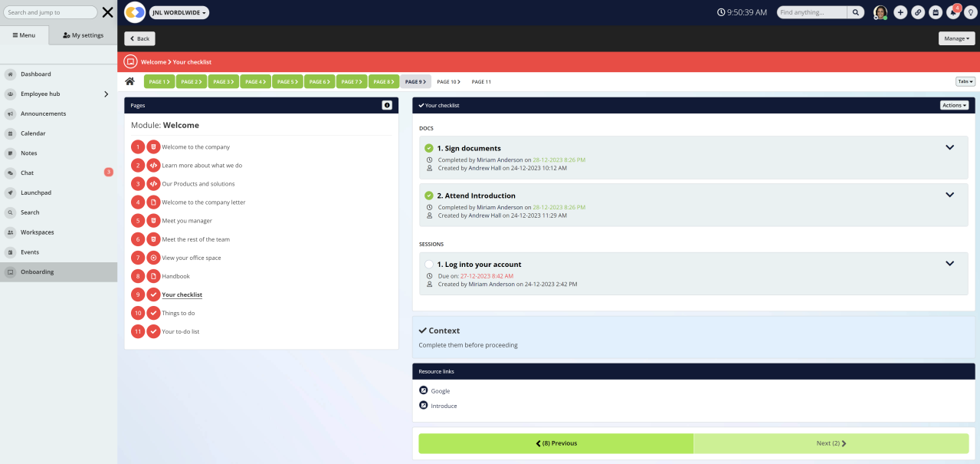Viewport: 980px width, 464px height.
Task: Uncheck the Sign documents completed checkmark
Action: pyautogui.click(x=429, y=148)
